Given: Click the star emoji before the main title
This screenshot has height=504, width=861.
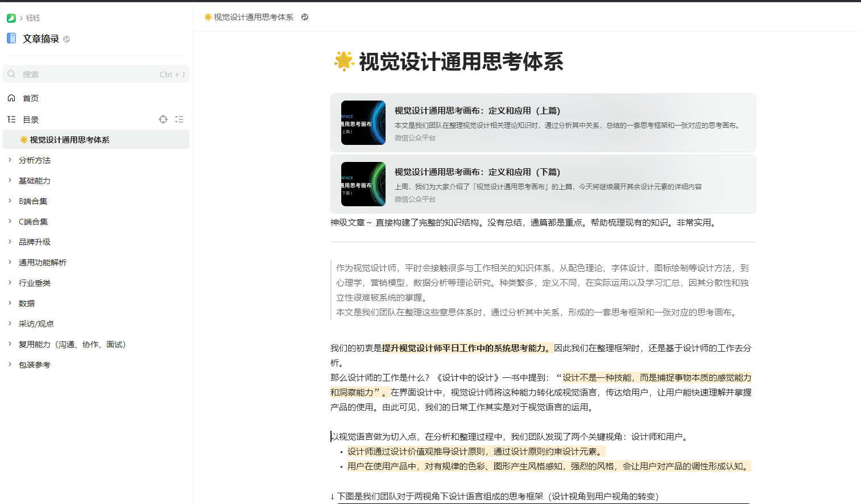Looking at the screenshot, I should (343, 61).
